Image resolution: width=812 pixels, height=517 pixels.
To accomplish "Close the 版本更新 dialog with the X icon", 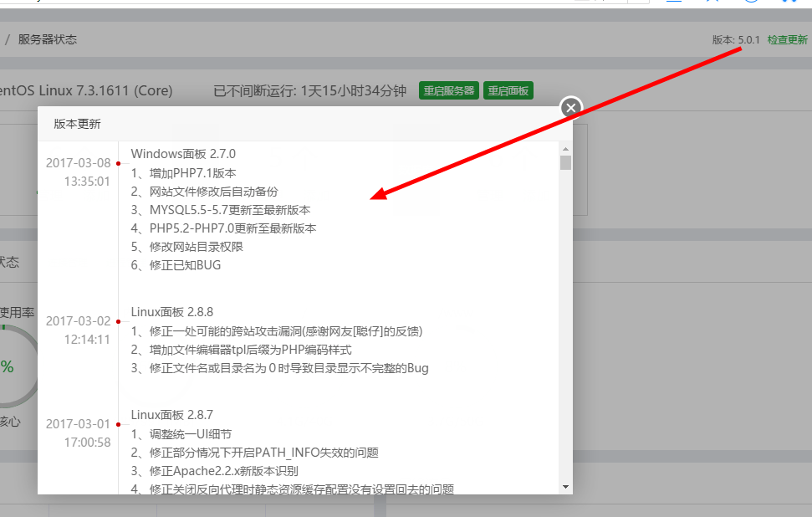I will click(x=570, y=108).
